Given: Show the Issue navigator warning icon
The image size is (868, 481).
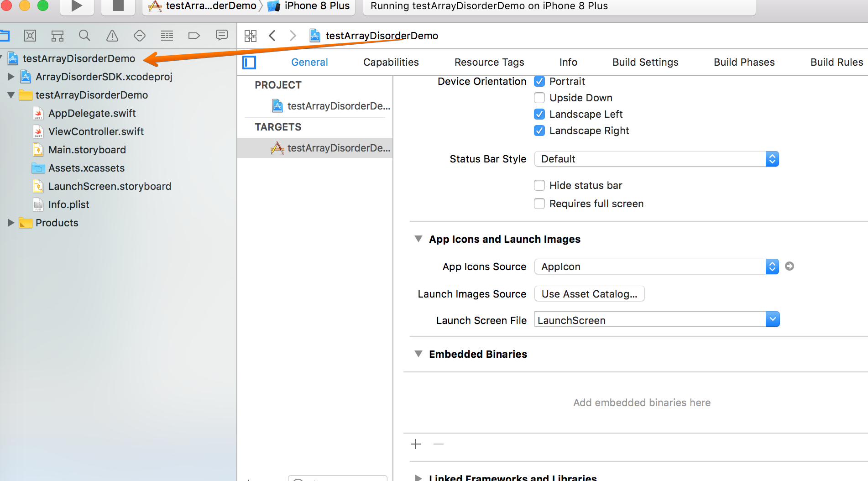Looking at the screenshot, I should [x=112, y=36].
